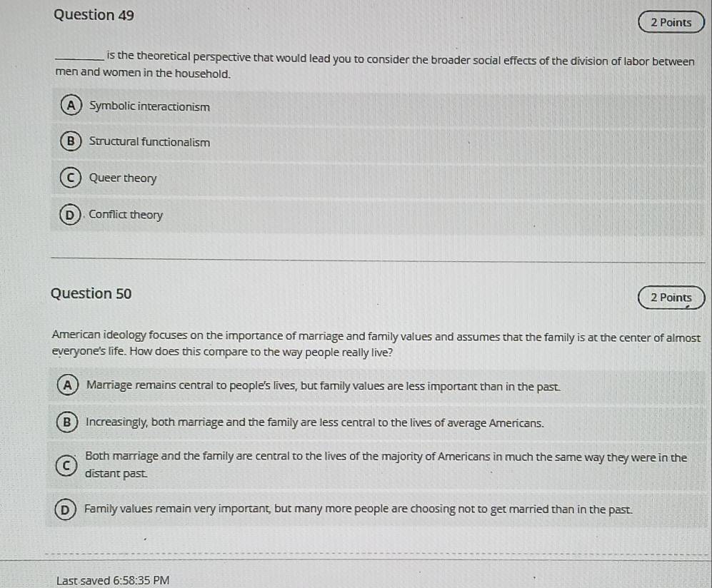Select radio circle A in Question 49
This screenshot has width=712, height=588.
pos(71,106)
